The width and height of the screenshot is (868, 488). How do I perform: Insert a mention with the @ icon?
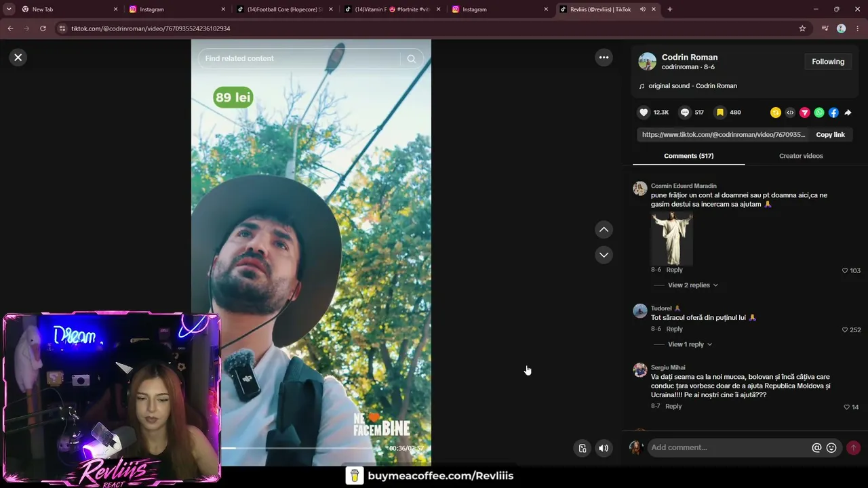[x=816, y=448]
